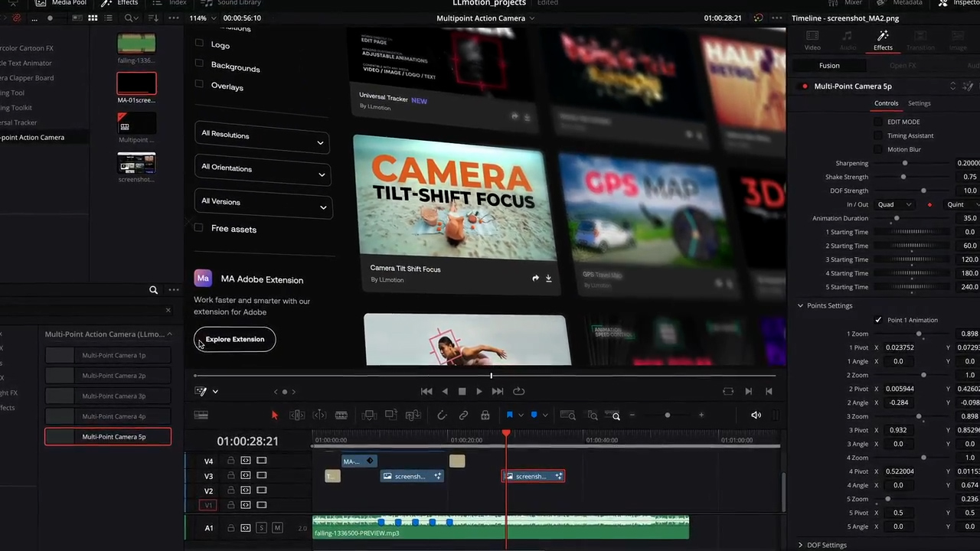980x551 pixels.
Task: Toggle the V4 track lock
Action: (x=230, y=461)
